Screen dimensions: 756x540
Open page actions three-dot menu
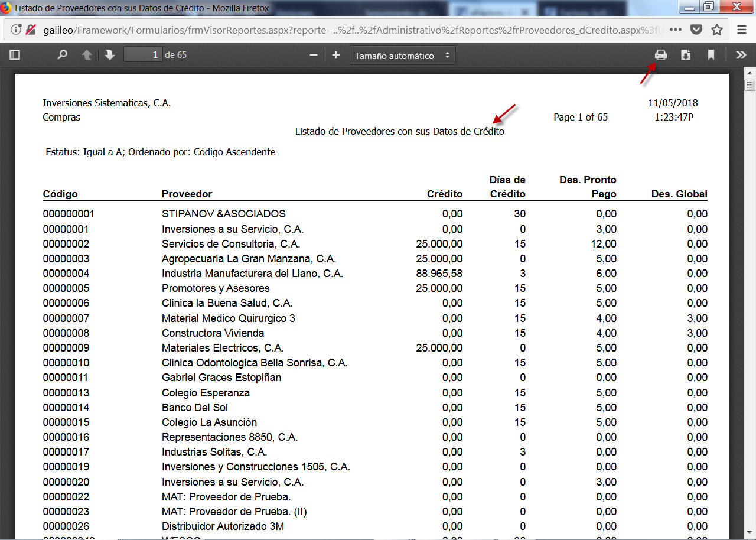point(676,30)
